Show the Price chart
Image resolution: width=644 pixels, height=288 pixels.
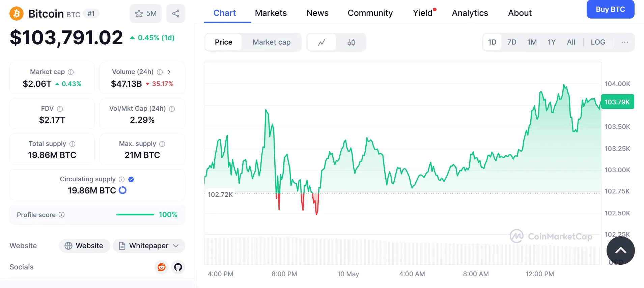tap(223, 42)
